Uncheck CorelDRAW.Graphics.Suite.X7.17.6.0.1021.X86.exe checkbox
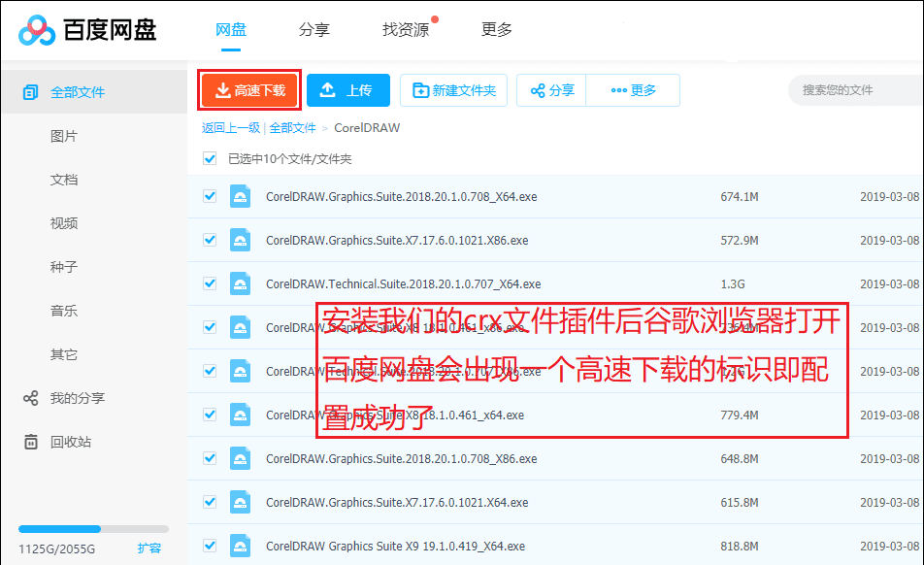 pos(210,240)
